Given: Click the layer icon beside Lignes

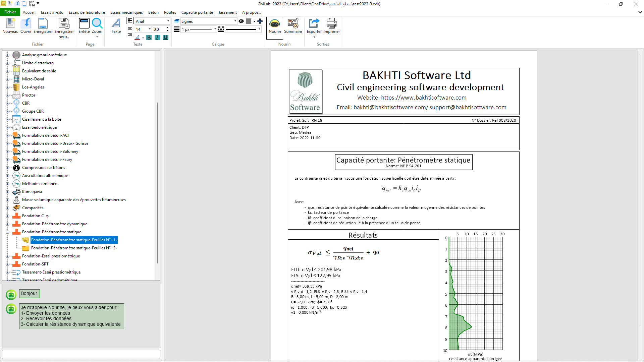Looking at the screenshot, I should pos(177,21).
